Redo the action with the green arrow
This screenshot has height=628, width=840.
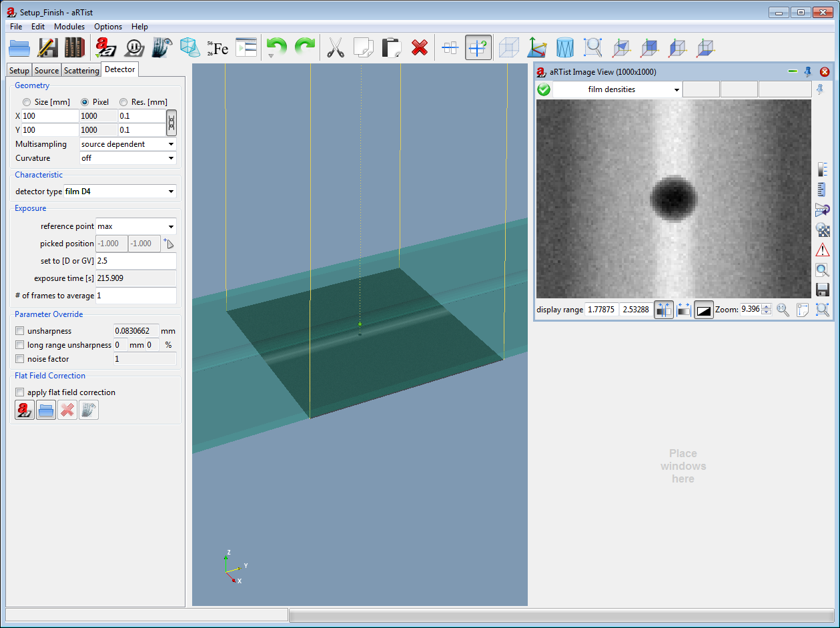click(305, 48)
